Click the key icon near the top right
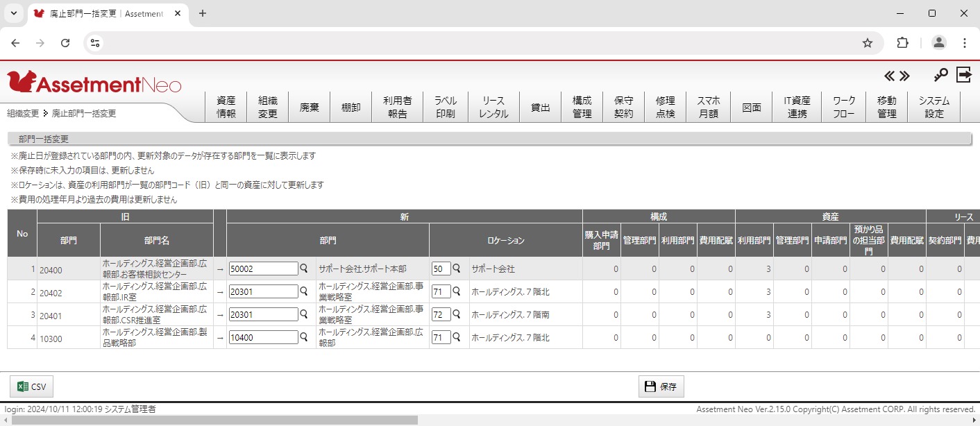This screenshot has width=980, height=426. (941, 74)
